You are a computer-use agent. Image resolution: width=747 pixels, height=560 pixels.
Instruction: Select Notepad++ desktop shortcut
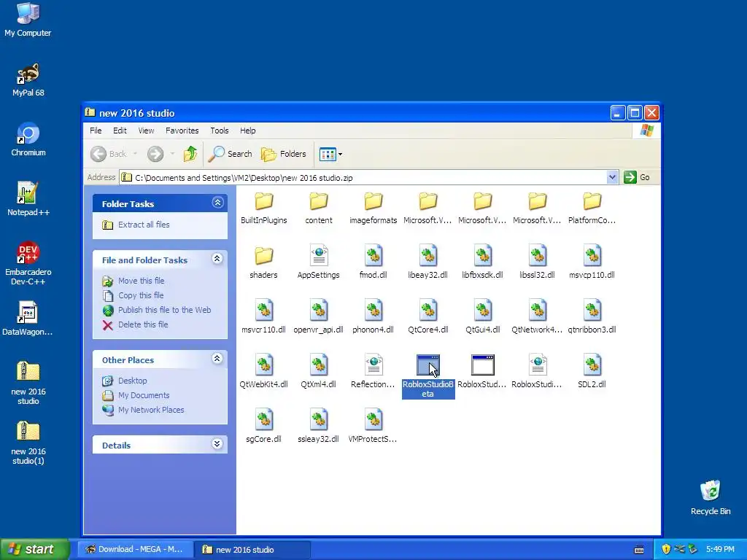(x=28, y=199)
